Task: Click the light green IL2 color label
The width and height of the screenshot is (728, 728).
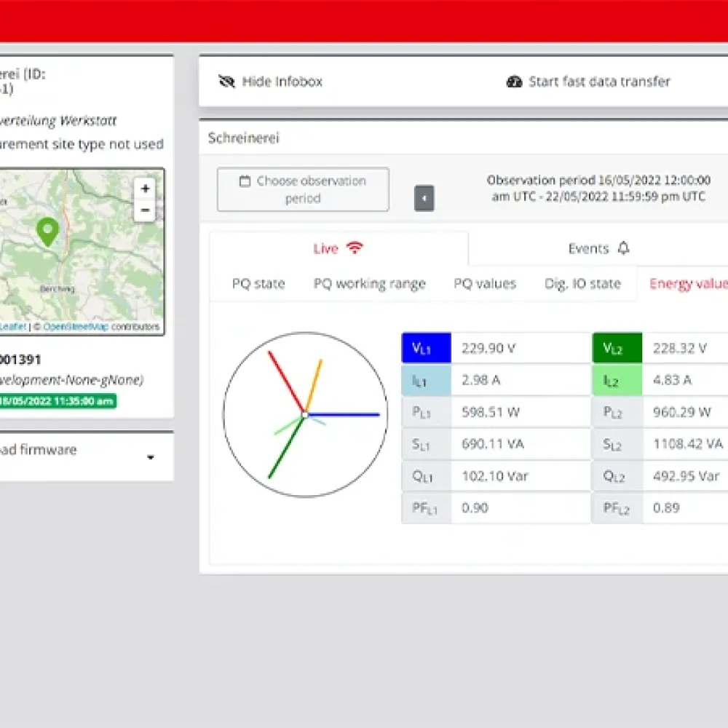Action: pos(617,380)
